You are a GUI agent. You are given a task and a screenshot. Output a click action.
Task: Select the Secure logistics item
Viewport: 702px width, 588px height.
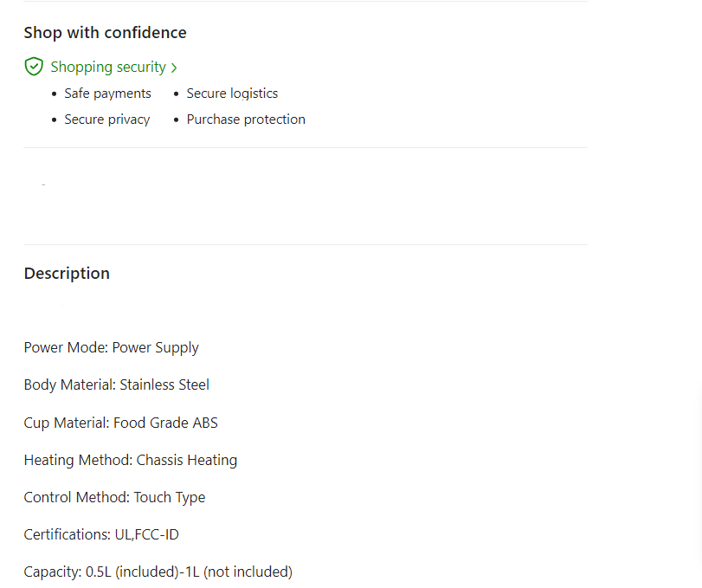232,94
